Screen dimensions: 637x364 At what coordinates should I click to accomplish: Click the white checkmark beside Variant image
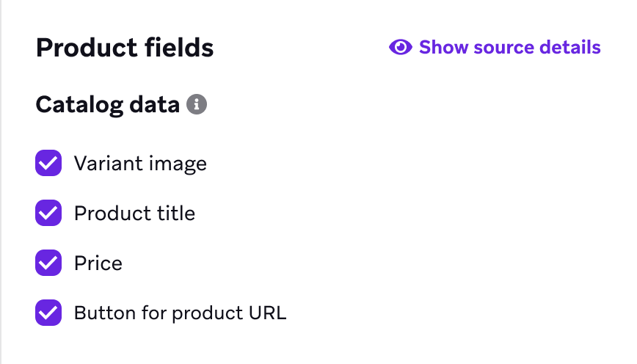click(x=48, y=164)
